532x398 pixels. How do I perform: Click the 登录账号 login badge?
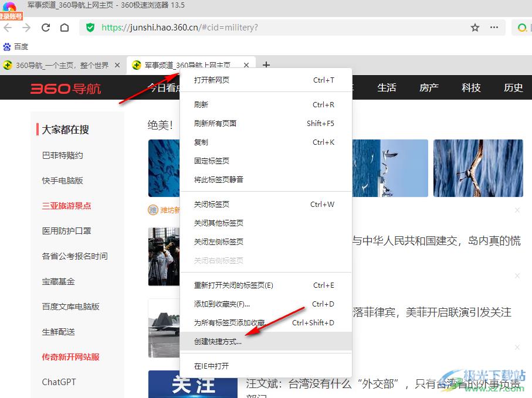click(11, 16)
